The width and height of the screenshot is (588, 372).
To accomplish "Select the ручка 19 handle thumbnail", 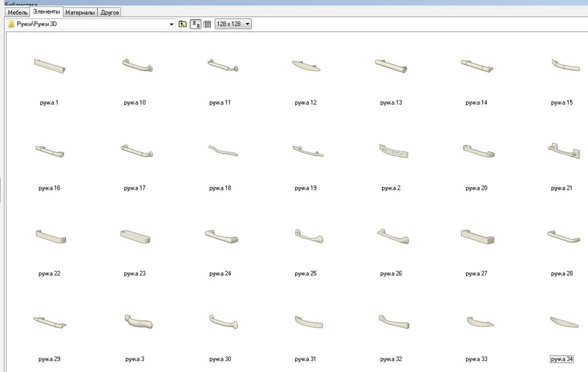I will [x=308, y=151].
